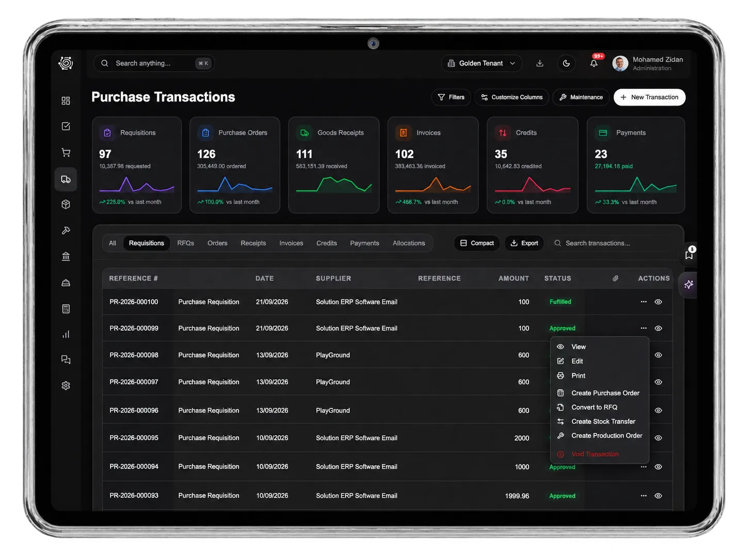This screenshot has height=560, width=747.
Task: Open the Mohamed Zidan profile menu
Action: point(648,63)
